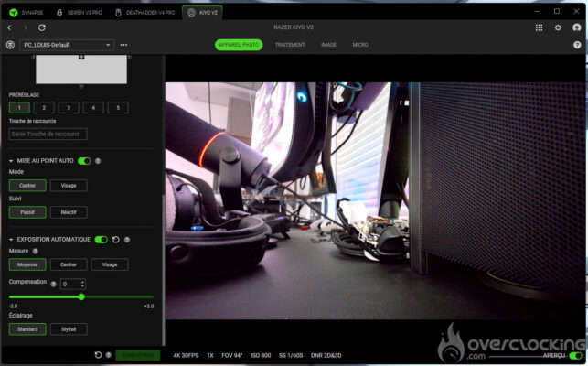Set focus mode to Centrer
Screen dimensions: 588x366
coord(27,186)
